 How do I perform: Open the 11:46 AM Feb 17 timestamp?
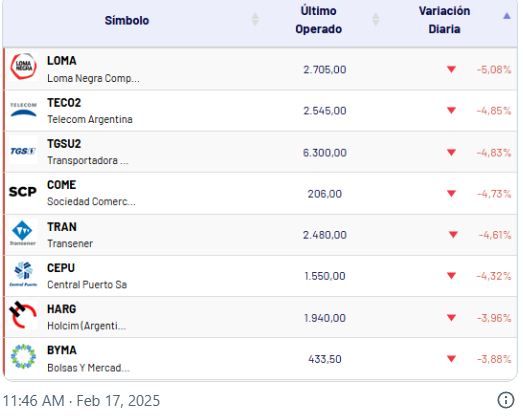(81, 401)
